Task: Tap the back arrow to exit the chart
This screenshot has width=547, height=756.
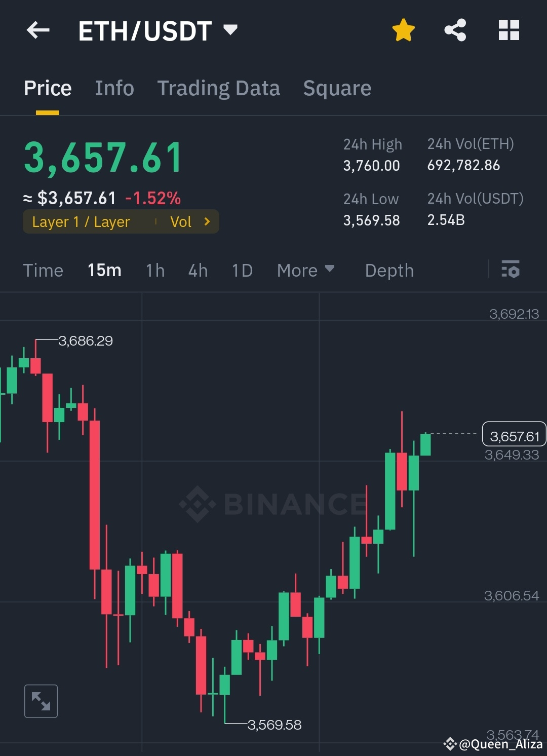Action: point(37,30)
